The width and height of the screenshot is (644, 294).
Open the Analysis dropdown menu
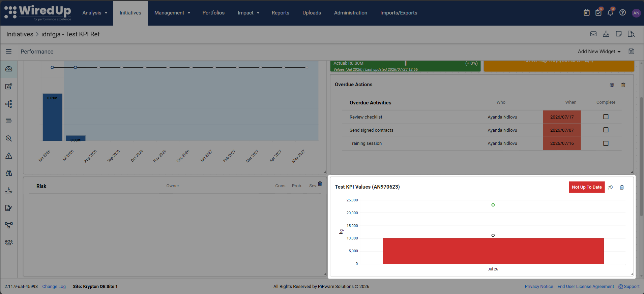(95, 13)
